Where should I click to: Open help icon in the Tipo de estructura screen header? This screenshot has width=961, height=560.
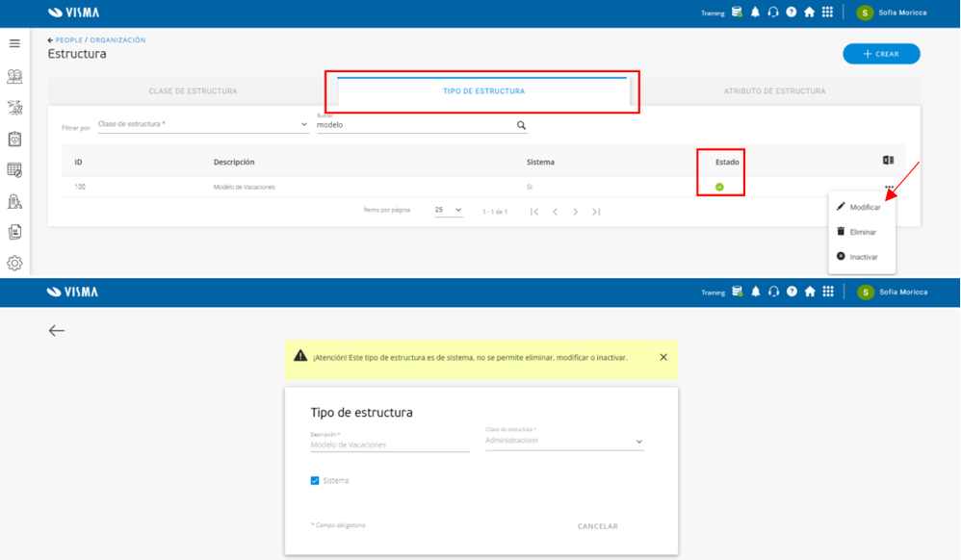point(792,292)
